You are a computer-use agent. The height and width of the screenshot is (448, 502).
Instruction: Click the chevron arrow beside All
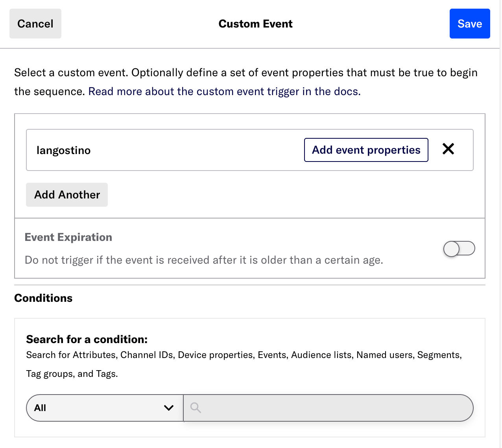click(x=169, y=408)
